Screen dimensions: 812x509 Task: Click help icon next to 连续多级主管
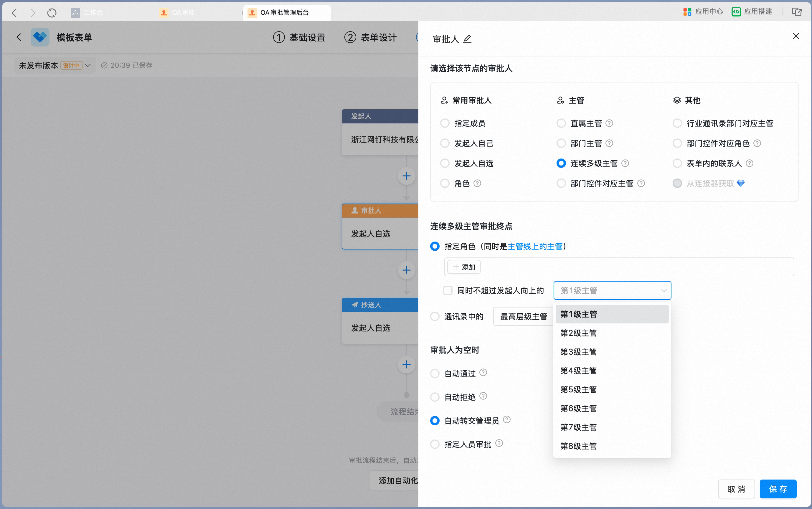625,163
